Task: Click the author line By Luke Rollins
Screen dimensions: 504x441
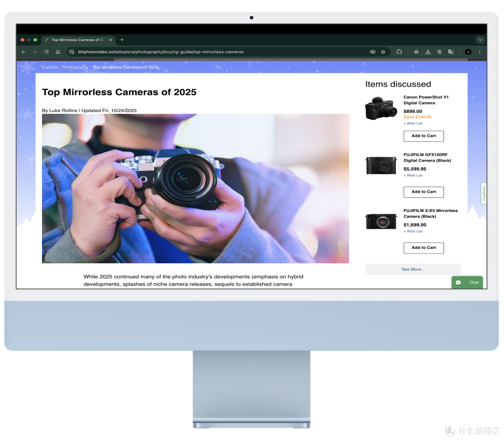Action: [x=59, y=110]
